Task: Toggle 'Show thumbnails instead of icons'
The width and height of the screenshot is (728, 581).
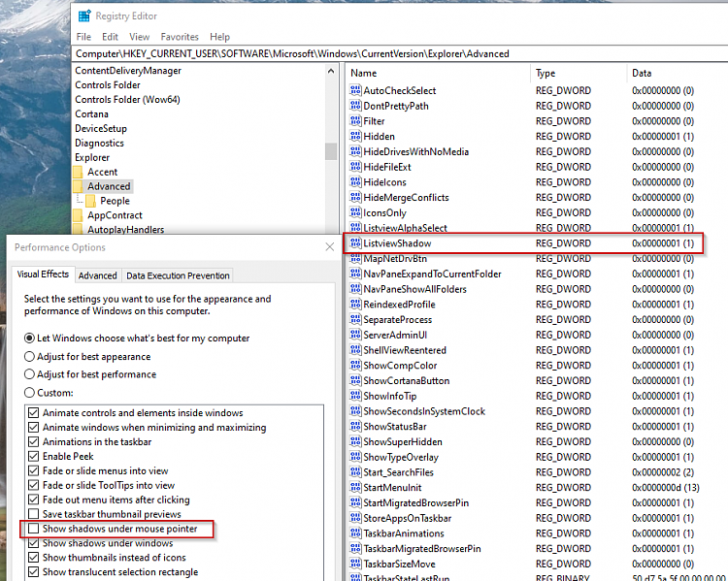Action: [x=33, y=558]
